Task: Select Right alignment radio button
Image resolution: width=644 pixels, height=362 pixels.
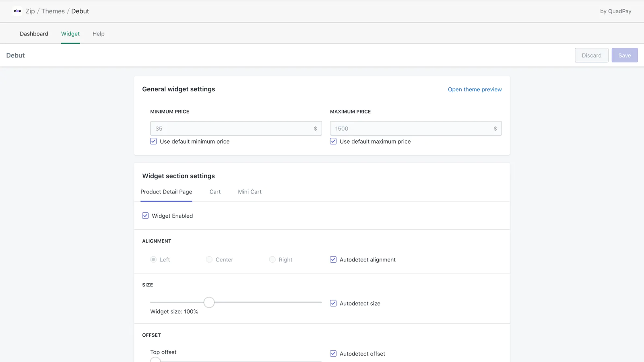Action: (272, 259)
